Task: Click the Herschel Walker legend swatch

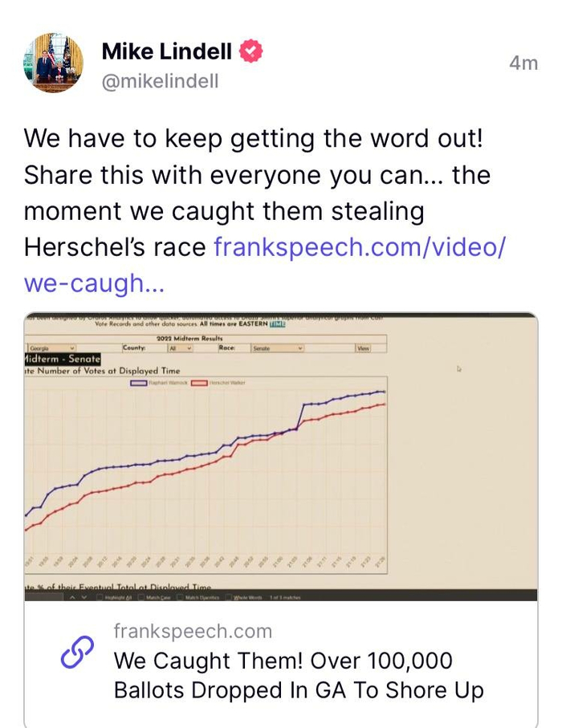Action: pos(198,384)
